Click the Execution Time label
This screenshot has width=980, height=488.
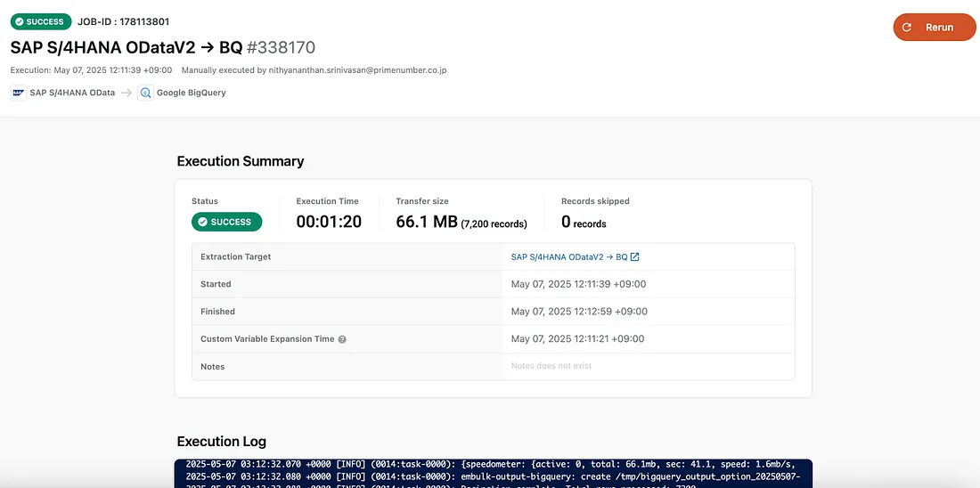[x=328, y=201]
